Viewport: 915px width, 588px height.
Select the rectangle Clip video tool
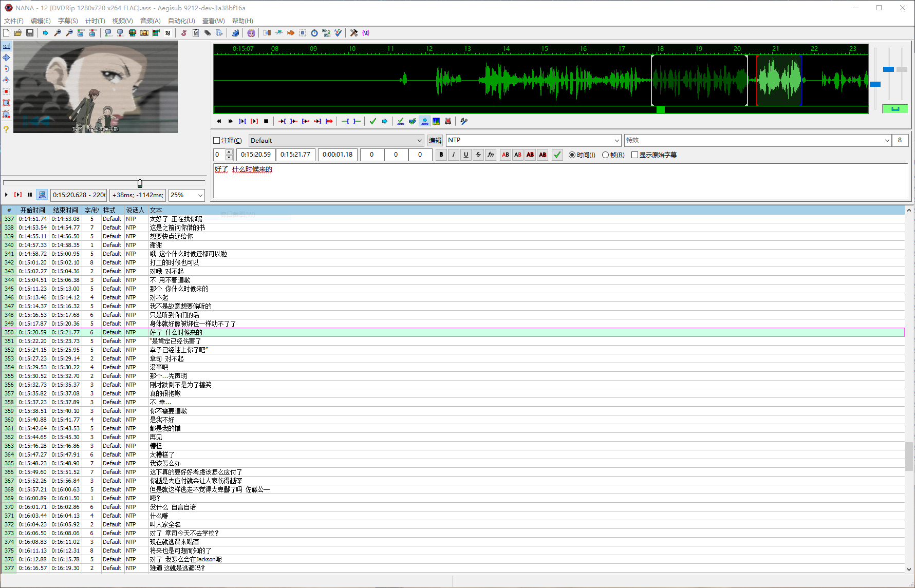click(6, 103)
